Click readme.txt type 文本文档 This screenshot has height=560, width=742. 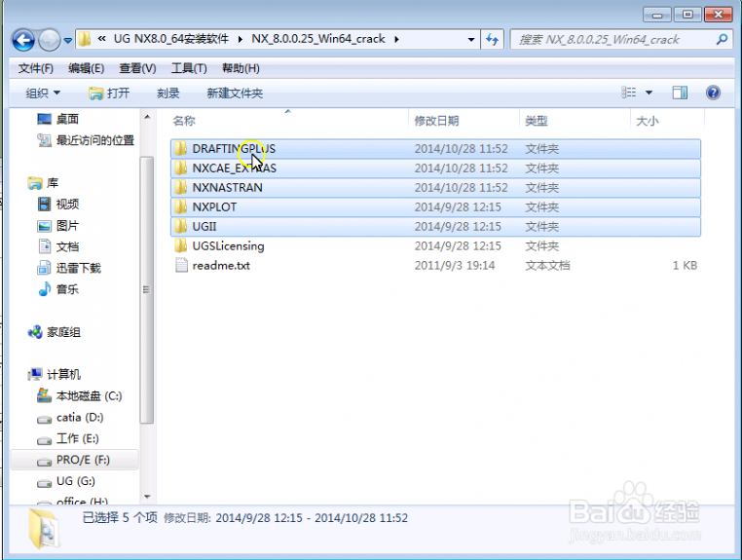pos(547,266)
